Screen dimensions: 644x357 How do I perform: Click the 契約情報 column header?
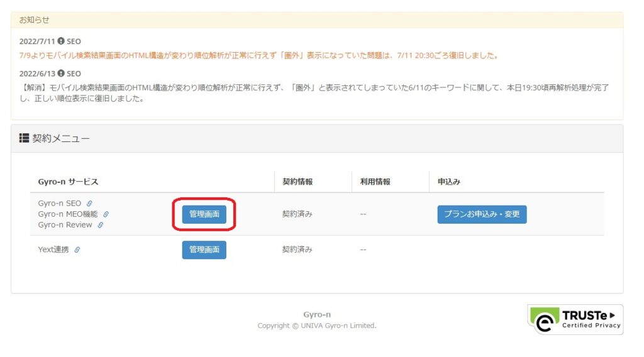coord(297,182)
